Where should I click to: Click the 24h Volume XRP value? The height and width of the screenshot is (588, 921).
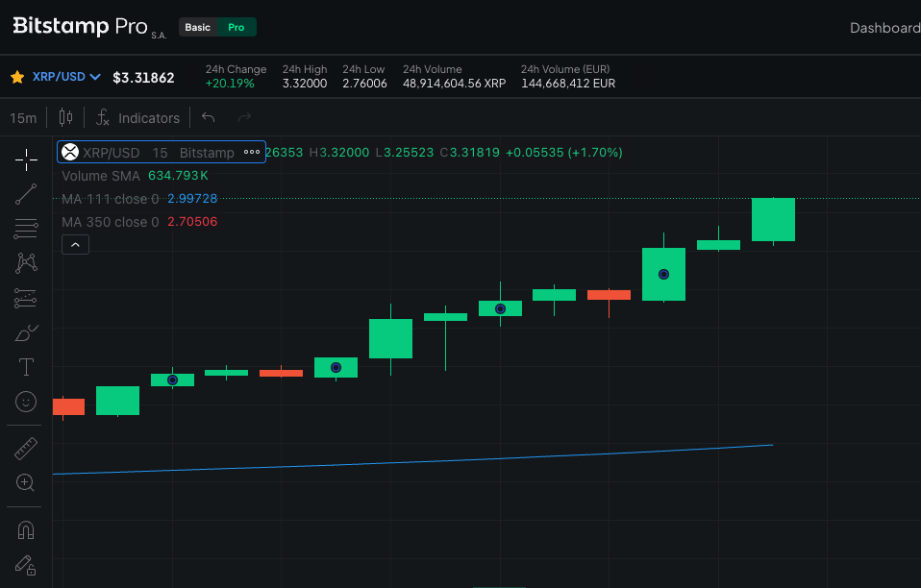coord(454,84)
